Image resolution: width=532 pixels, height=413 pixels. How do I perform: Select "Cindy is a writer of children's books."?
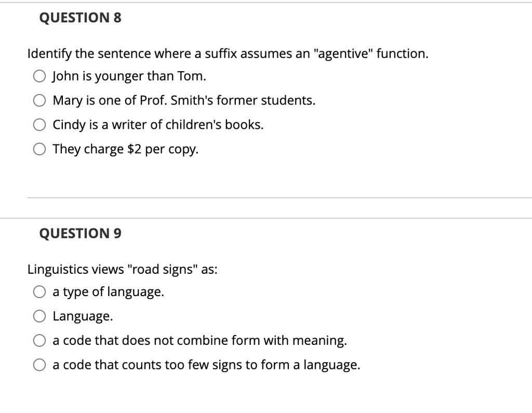[39, 125]
